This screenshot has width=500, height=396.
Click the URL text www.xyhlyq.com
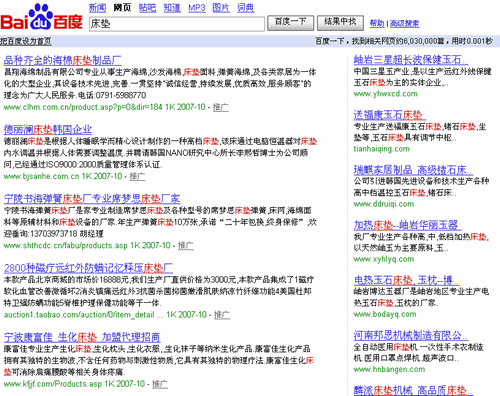click(384, 259)
